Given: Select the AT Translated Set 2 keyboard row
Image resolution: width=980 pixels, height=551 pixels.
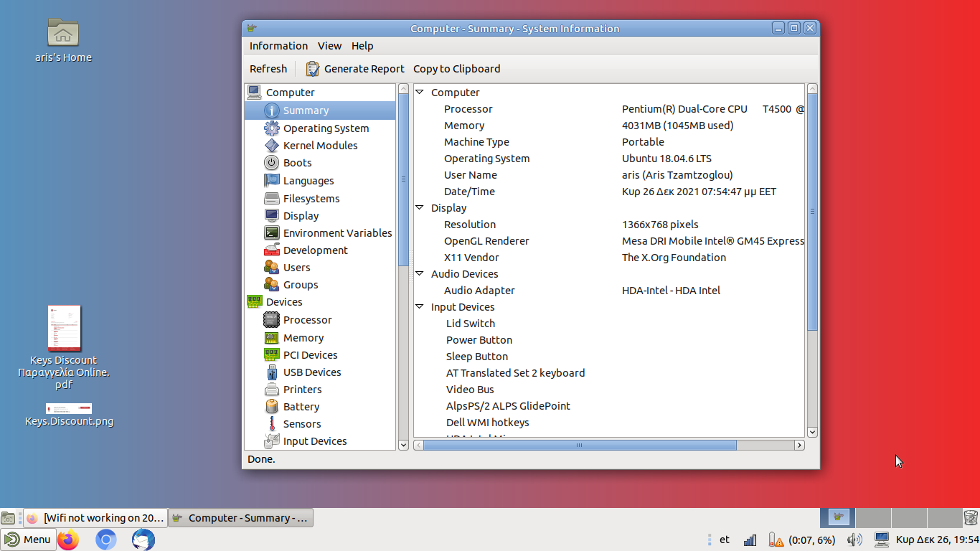Looking at the screenshot, I should pos(610,373).
